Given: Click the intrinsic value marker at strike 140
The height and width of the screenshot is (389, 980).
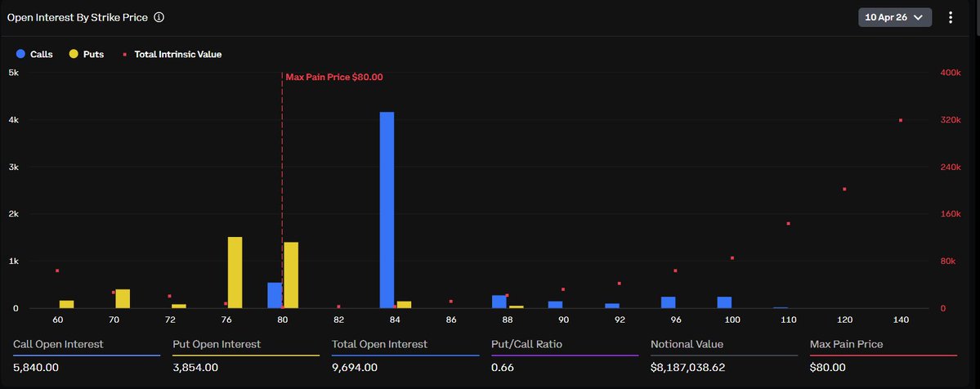Looking at the screenshot, I should pos(901,120).
